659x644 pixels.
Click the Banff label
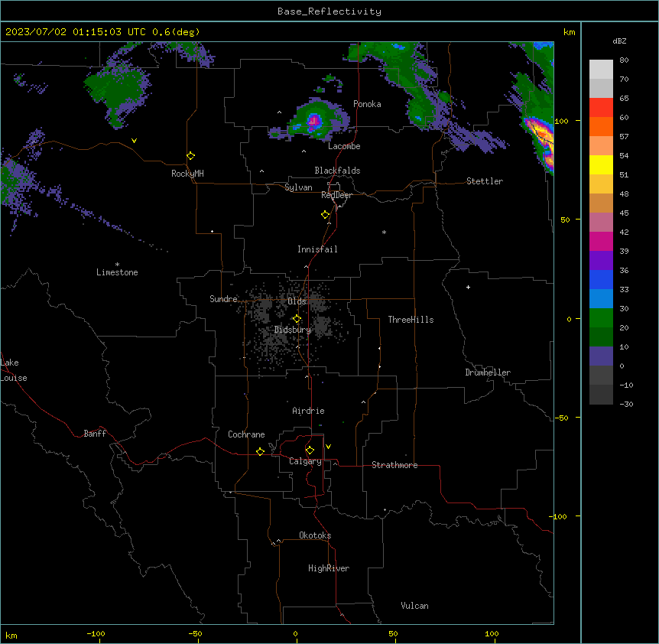click(x=95, y=434)
